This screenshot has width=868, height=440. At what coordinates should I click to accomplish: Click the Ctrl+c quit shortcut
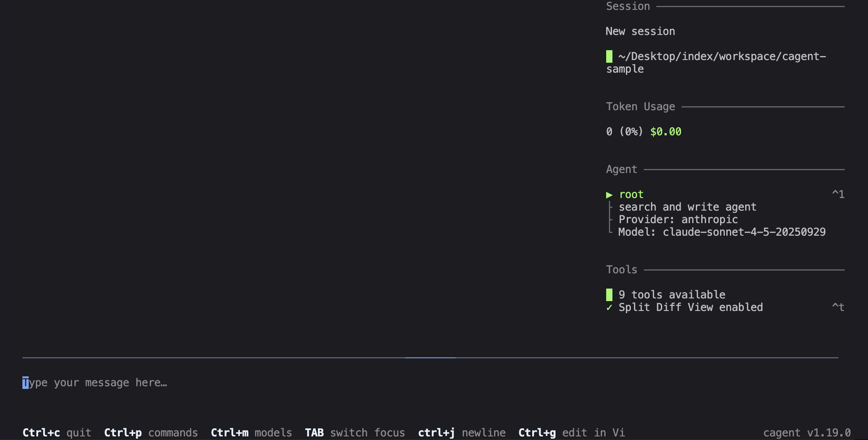57,433
